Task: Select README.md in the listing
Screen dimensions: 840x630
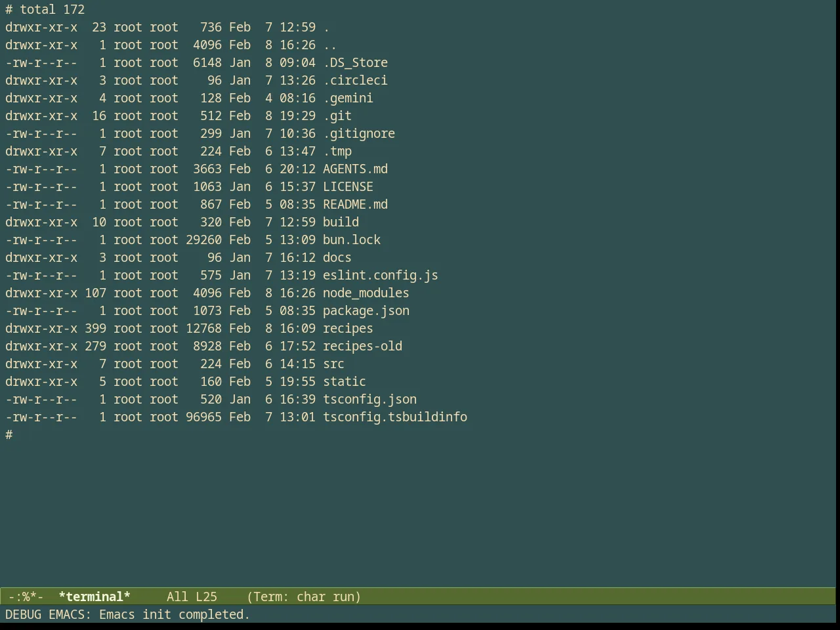Action: point(355,204)
